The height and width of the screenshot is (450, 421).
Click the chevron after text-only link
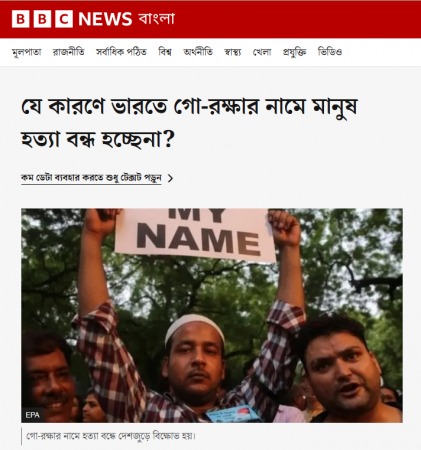tap(170, 178)
